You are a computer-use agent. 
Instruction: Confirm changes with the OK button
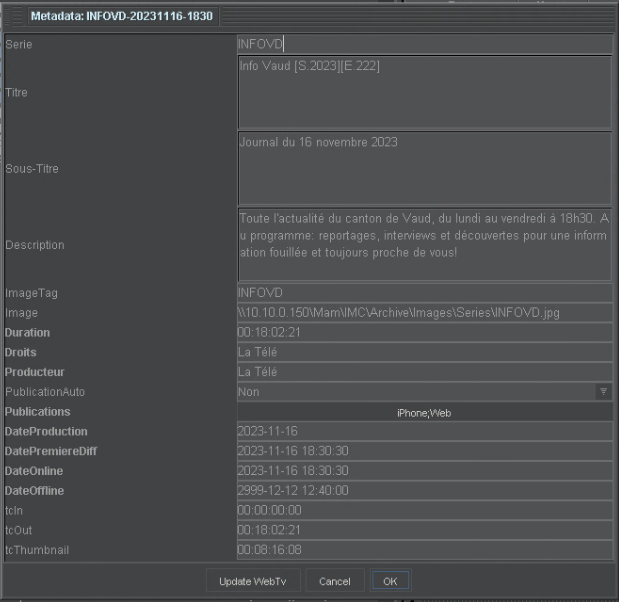tap(390, 581)
